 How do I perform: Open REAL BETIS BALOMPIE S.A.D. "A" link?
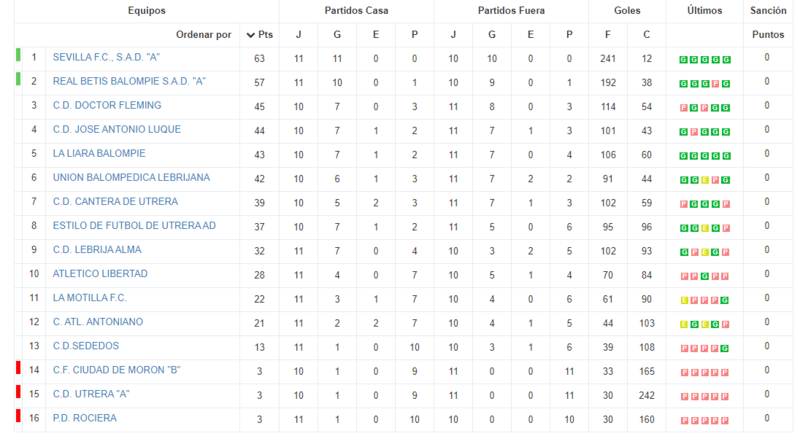point(129,82)
